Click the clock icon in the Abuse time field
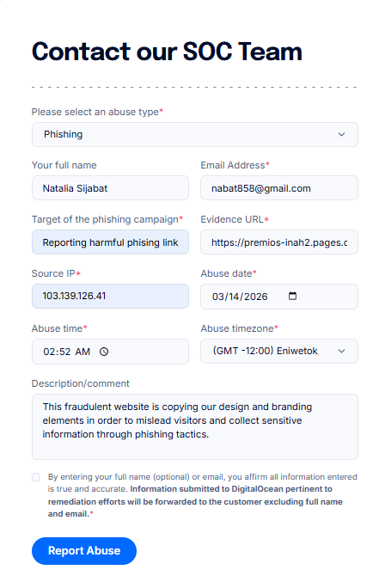 pos(104,352)
